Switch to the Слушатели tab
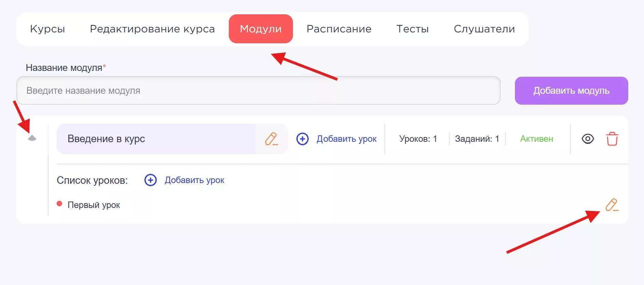 point(484,29)
